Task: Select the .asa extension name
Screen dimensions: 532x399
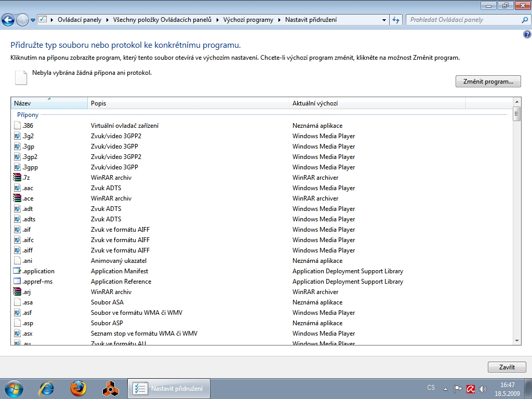Action: point(28,302)
